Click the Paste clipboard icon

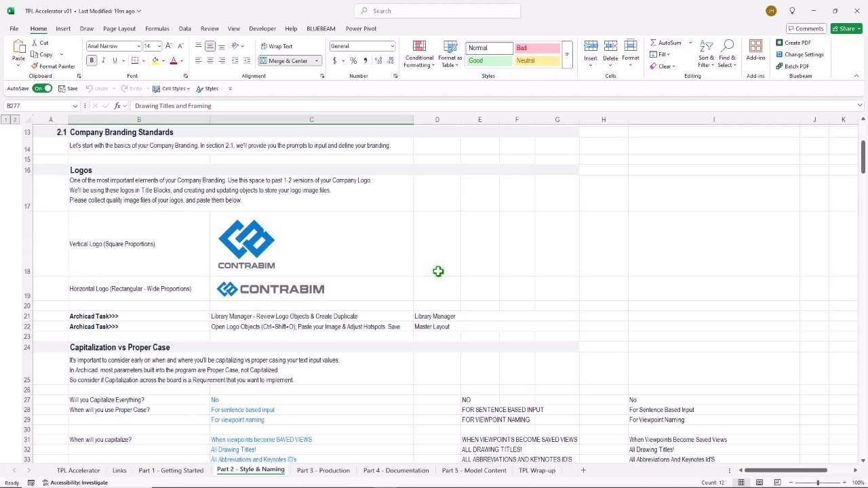click(18, 47)
